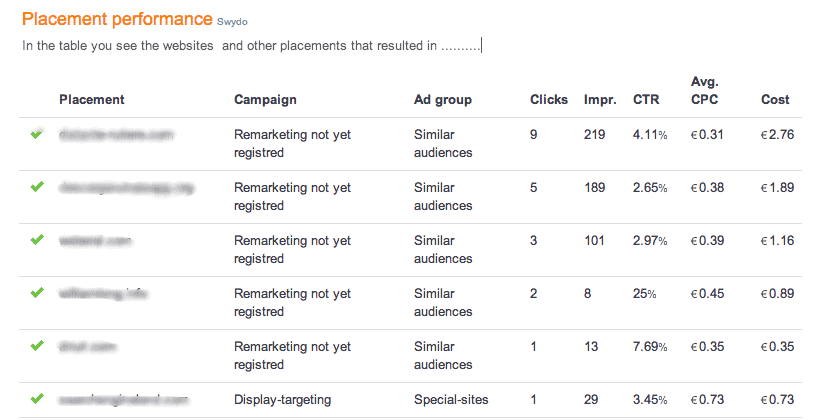
Task: Click the green checkmark in the 219 impressions row
Action: tap(37, 135)
